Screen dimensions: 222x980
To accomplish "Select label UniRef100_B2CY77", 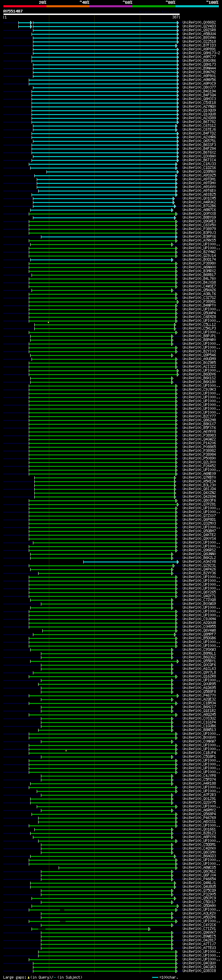I will pyautogui.click(x=199, y=416).
